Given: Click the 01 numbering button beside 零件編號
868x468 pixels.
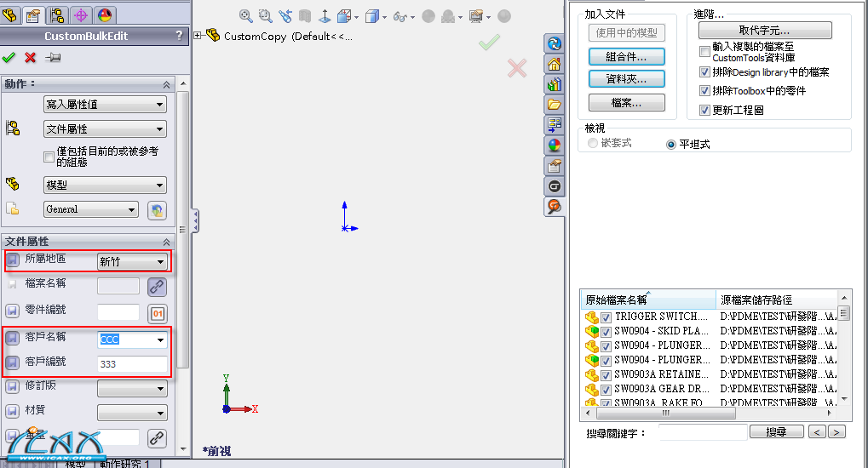Looking at the screenshot, I should click(158, 314).
